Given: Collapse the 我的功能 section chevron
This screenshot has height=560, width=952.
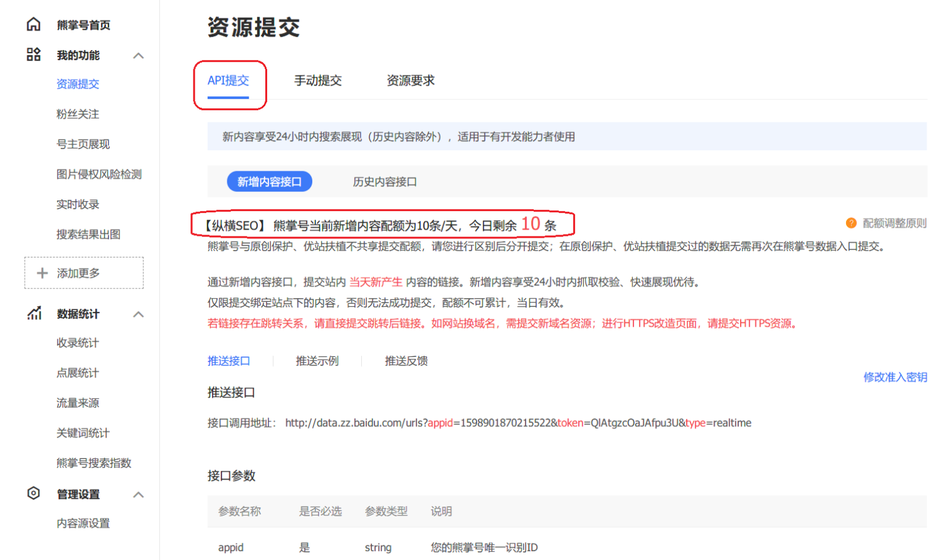Looking at the screenshot, I should [138, 55].
